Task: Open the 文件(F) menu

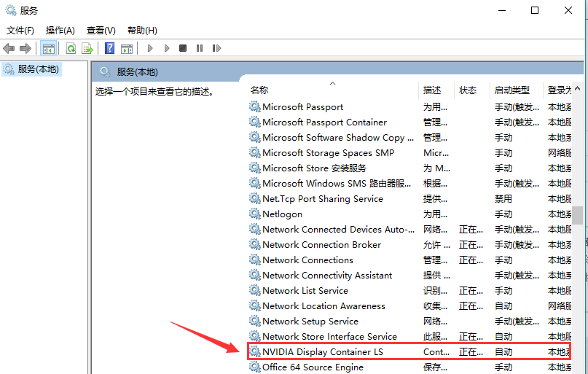Action: (x=20, y=30)
